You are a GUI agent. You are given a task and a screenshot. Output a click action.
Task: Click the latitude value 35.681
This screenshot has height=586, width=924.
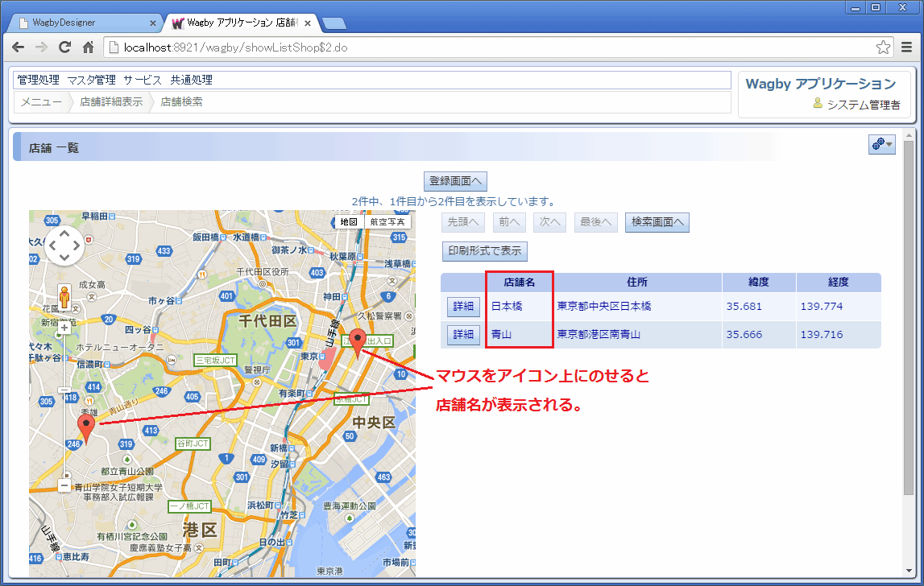(744, 306)
